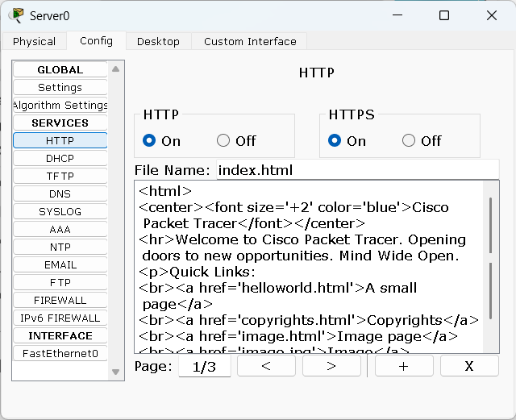
Task: Click the 'copyrights.html' line in code
Action: coord(309,320)
